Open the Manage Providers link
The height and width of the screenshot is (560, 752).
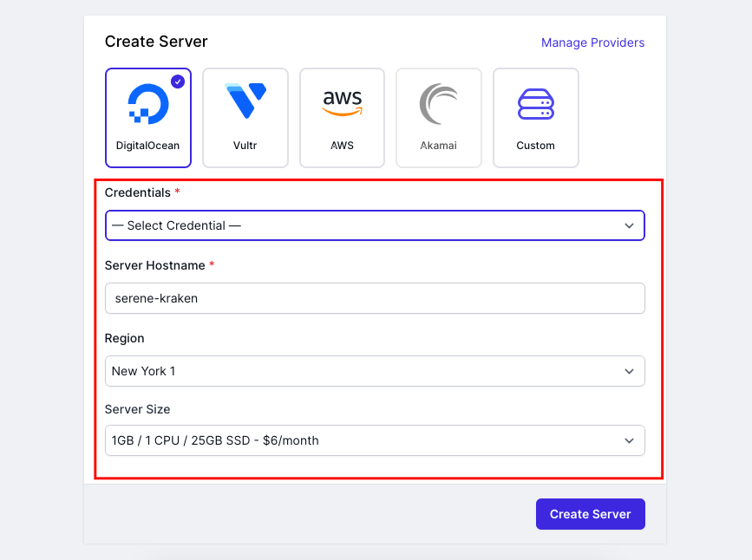[x=592, y=42]
